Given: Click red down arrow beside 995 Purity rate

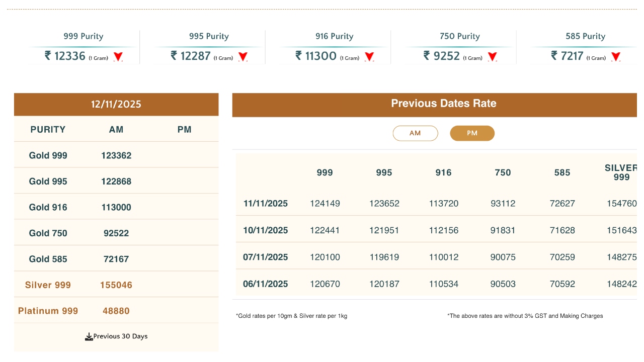Looking at the screenshot, I should (x=243, y=57).
